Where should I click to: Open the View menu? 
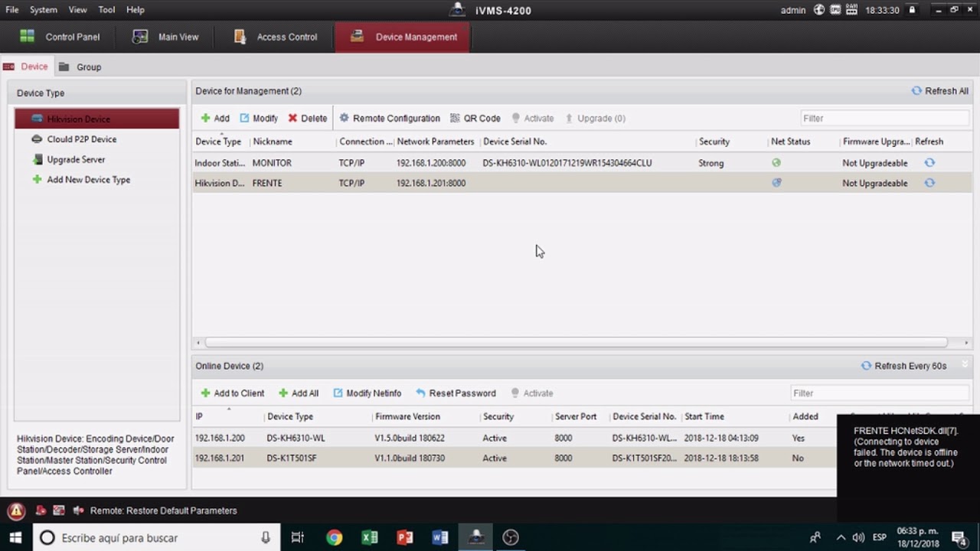tap(78, 10)
